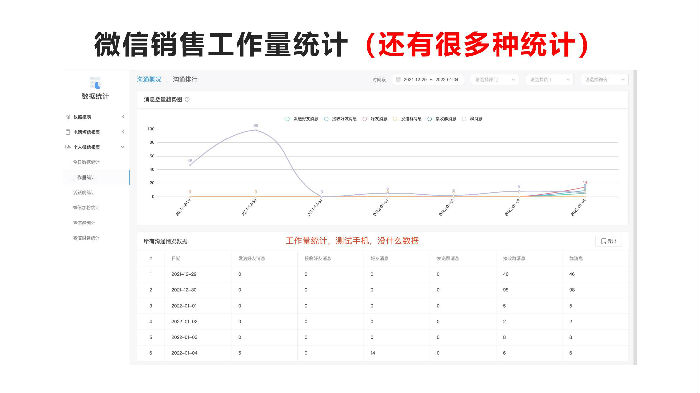The image size is (700, 393).
Task: Toggle the second chart legend series
Action: [340, 119]
